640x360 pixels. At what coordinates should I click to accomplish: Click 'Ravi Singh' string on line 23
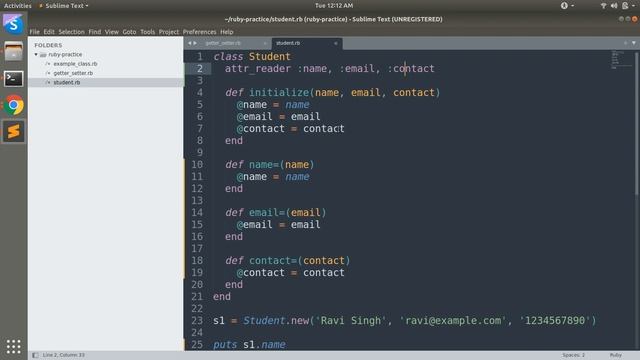[351, 321]
